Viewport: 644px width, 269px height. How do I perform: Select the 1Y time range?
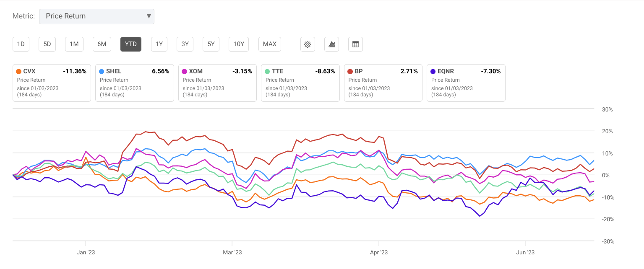[x=159, y=44]
